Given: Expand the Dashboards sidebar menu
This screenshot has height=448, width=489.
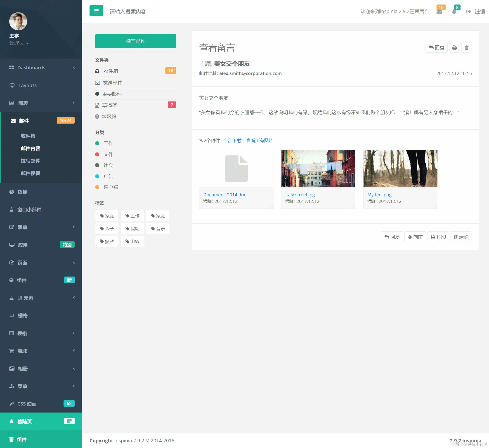Looking at the screenshot, I should [31, 67].
